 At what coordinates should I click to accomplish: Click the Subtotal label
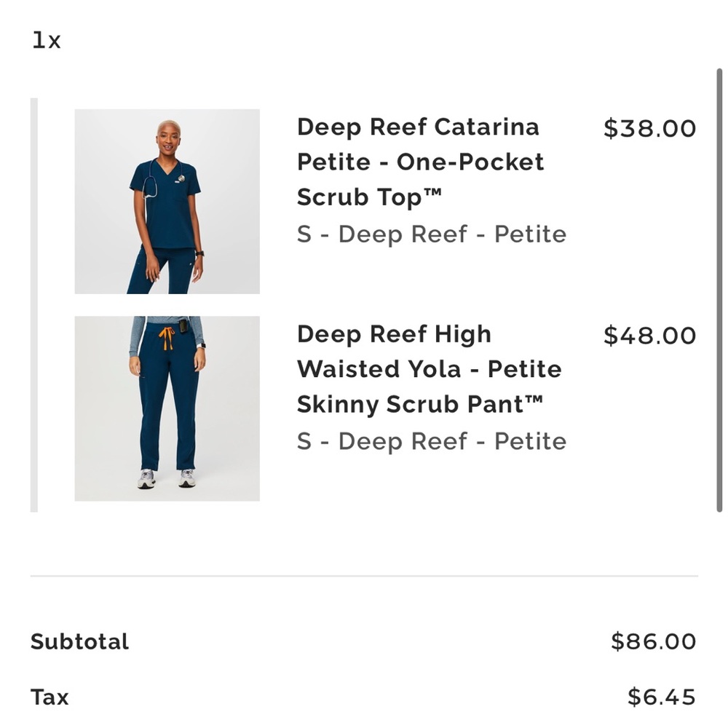[79, 641]
